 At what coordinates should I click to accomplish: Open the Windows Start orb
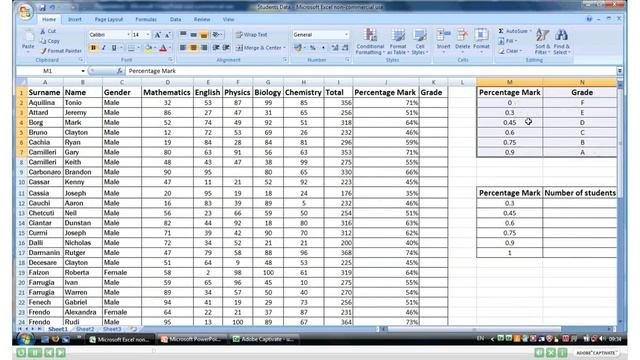(x=25, y=339)
